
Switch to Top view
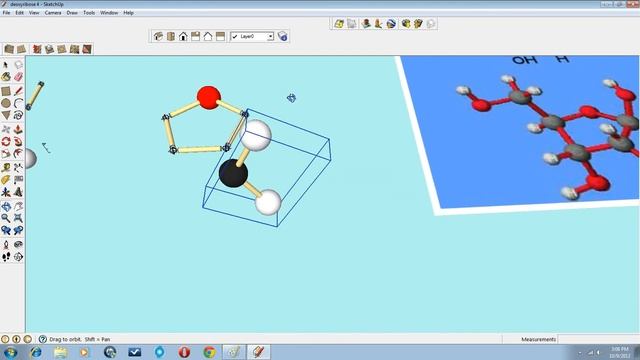tap(171, 36)
